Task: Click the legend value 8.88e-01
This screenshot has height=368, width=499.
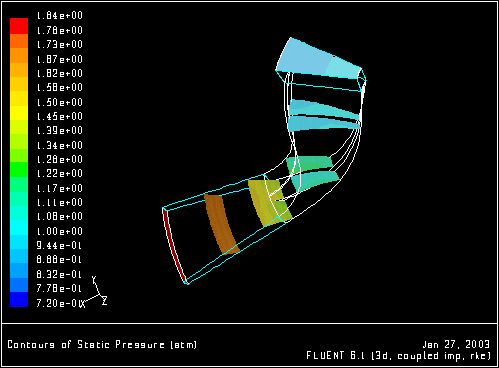Action: click(x=59, y=259)
